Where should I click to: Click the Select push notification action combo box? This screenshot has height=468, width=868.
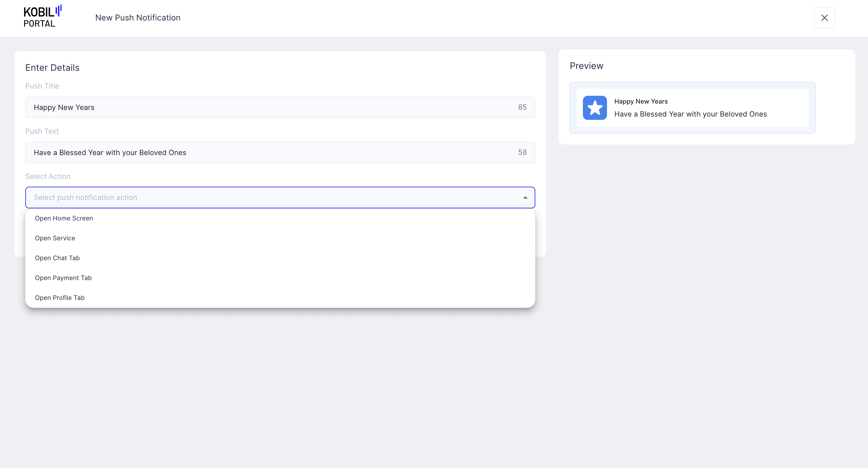click(269, 198)
